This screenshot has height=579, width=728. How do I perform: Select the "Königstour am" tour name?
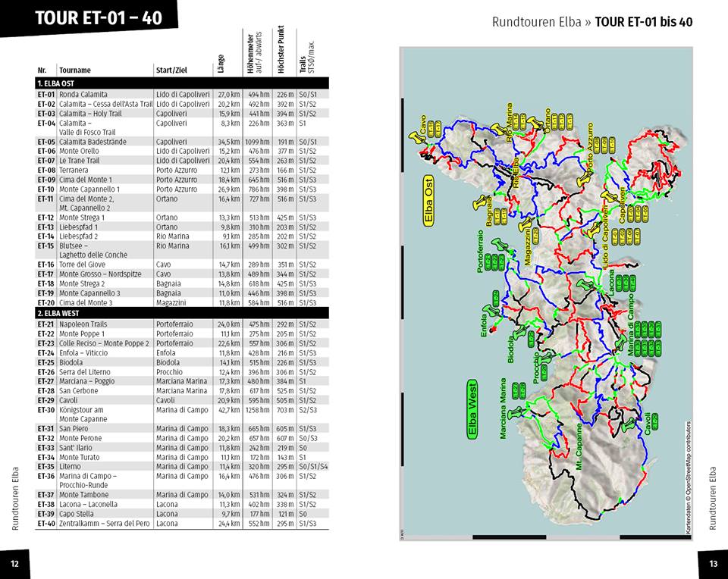point(81,410)
